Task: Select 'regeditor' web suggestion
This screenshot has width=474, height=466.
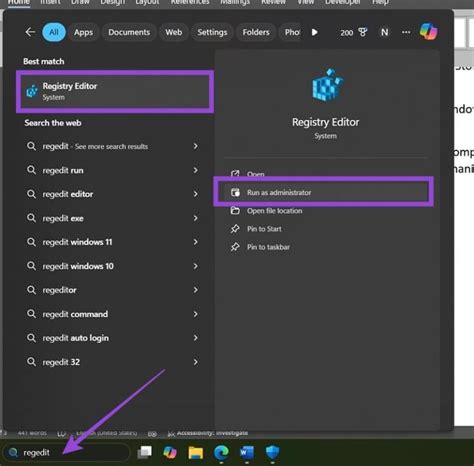Action: point(59,290)
